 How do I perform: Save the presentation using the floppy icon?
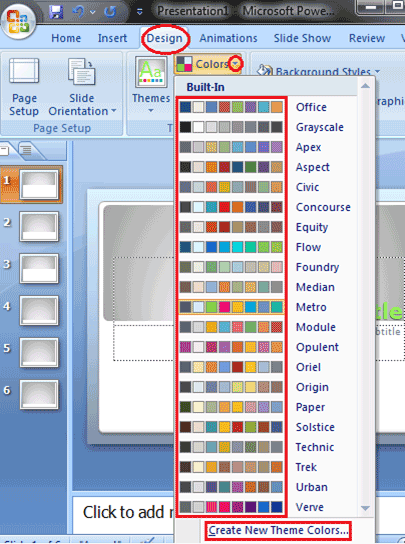coord(56,12)
